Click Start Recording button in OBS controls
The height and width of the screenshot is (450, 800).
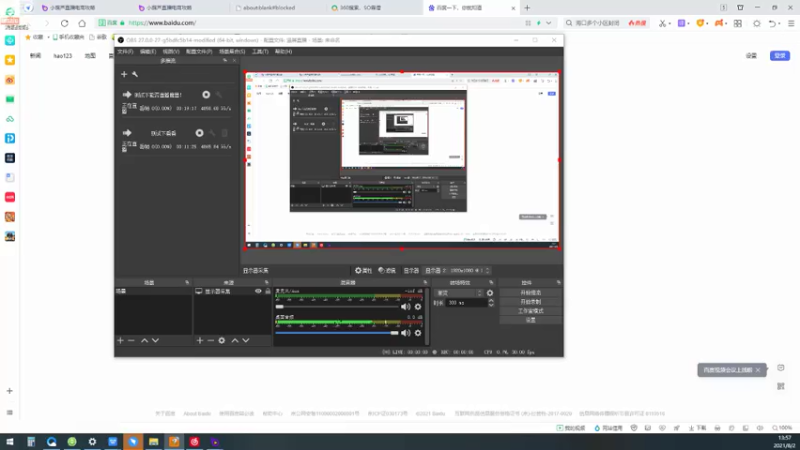(531, 302)
